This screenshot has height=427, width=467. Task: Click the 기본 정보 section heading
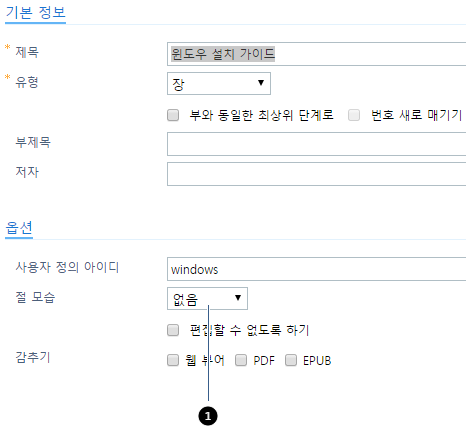point(35,12)
